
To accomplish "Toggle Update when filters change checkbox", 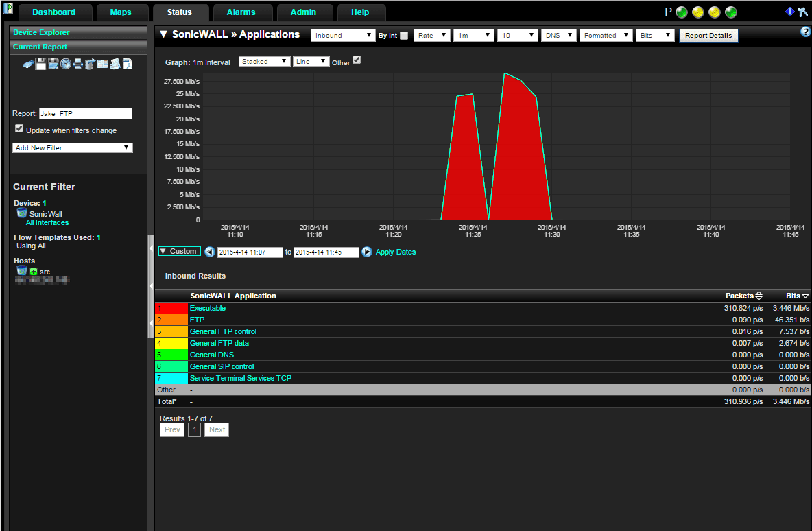I will click(x=19, y=128).
